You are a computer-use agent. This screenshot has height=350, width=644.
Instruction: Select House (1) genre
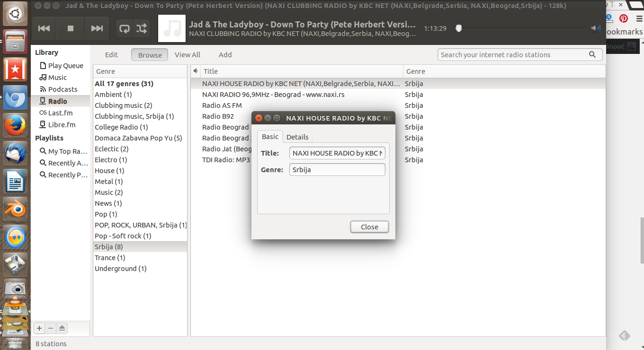pos(140,171)
